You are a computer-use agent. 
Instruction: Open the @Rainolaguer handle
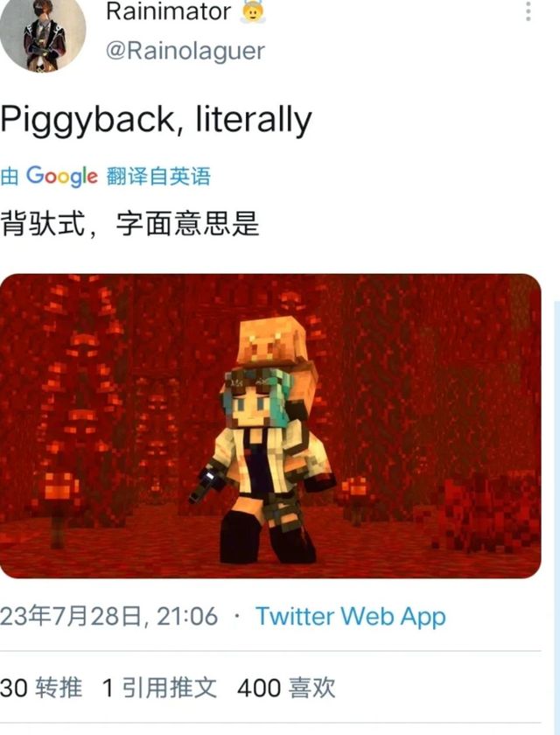click(185, 51)
